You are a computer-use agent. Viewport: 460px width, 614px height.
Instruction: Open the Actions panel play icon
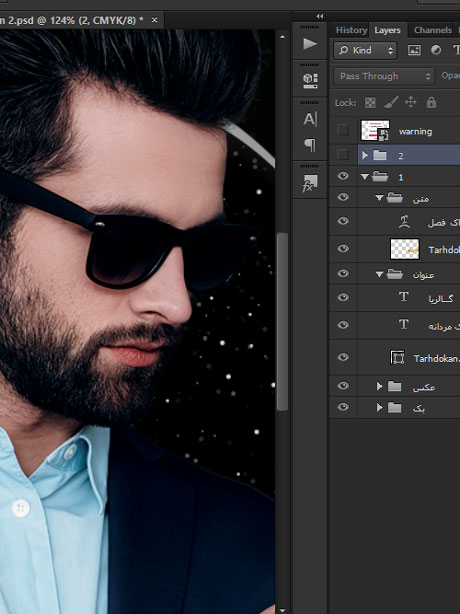(x=310, y=43)
